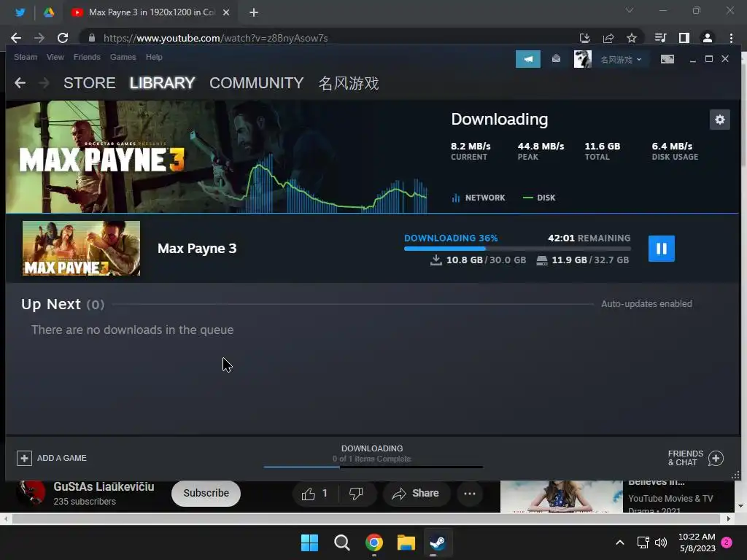
Task: Like the YouTube video
Action: [314, 494]
